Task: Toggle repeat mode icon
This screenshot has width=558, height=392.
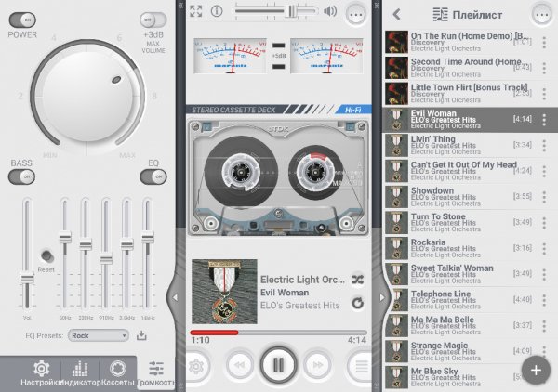Action: 358,303
